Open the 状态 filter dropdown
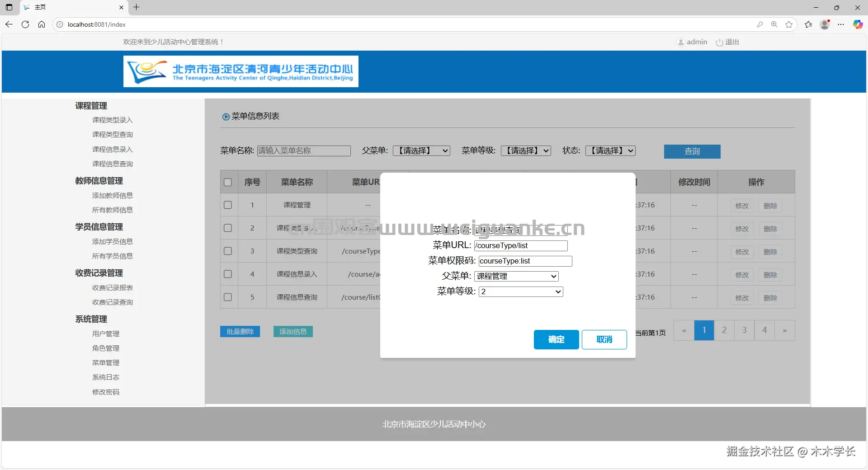This screenshot has width=868, height=470. click(x=610, y=150)
